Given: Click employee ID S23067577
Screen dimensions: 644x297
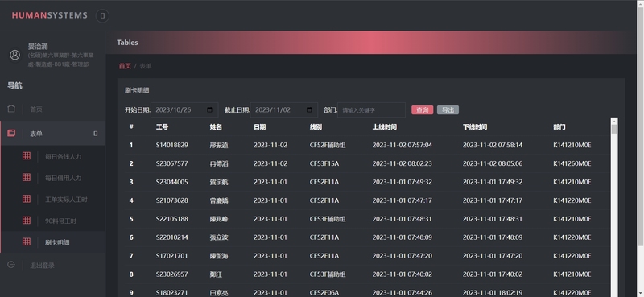Looking at the screenshot, I should pyautogui.click(x=172, y=163).
